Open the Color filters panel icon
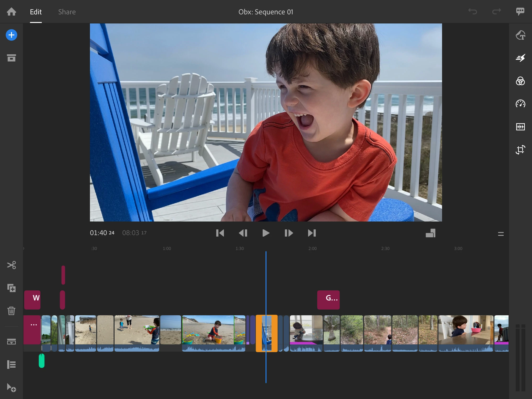This screenshot has width=532, height=399. pyautogui.click(x=520, y=81)
